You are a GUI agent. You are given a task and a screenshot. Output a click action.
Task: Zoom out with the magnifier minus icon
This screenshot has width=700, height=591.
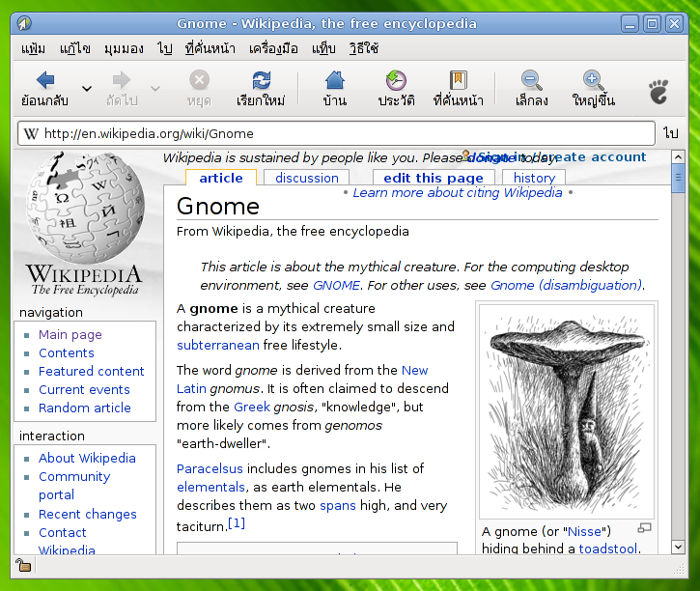click(x=531, y=80)
